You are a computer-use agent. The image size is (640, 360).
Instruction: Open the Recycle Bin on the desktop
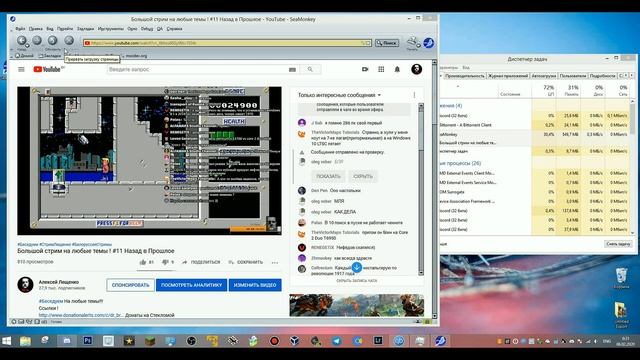click(621, 278)
